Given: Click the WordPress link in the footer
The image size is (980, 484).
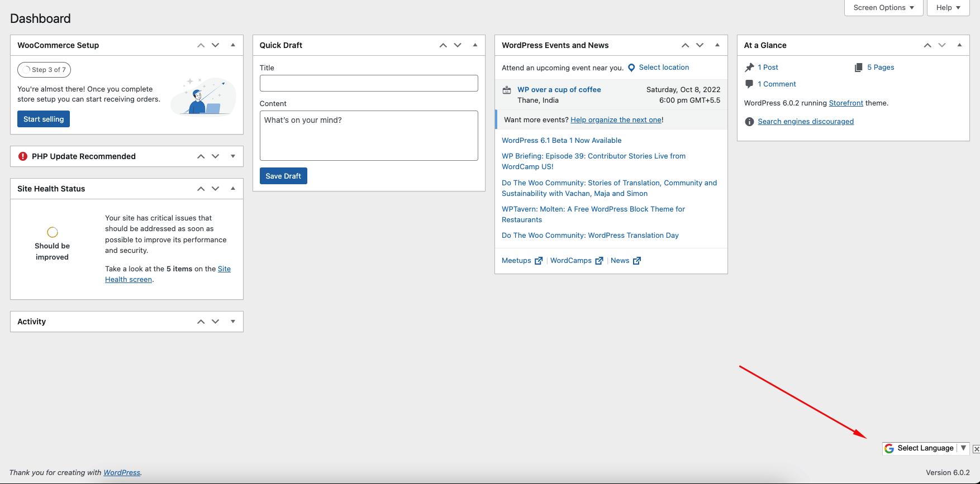Looking at the screenshot, I should pyautogui.click(x=122, y=473).
